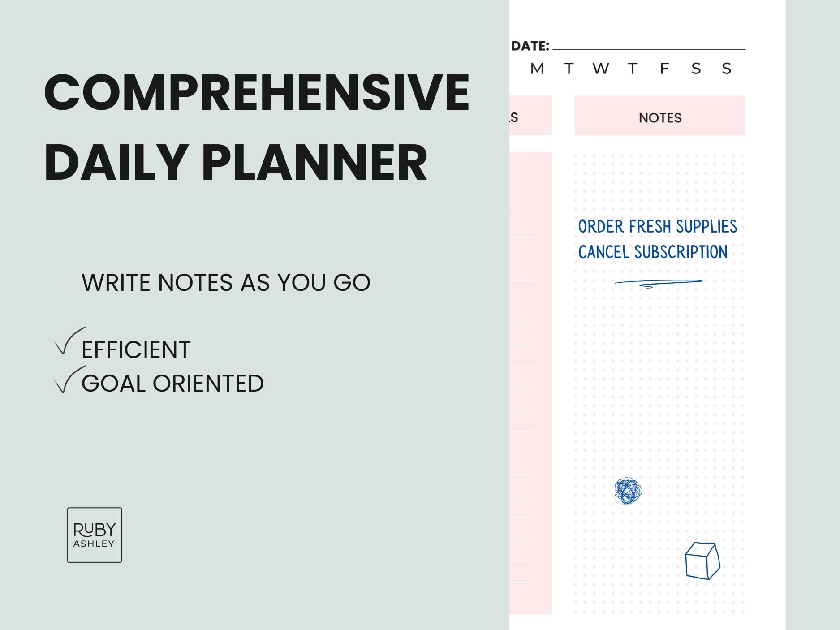
Task: Select Wednesday's W in the weekday row
Action: (600, 69)
